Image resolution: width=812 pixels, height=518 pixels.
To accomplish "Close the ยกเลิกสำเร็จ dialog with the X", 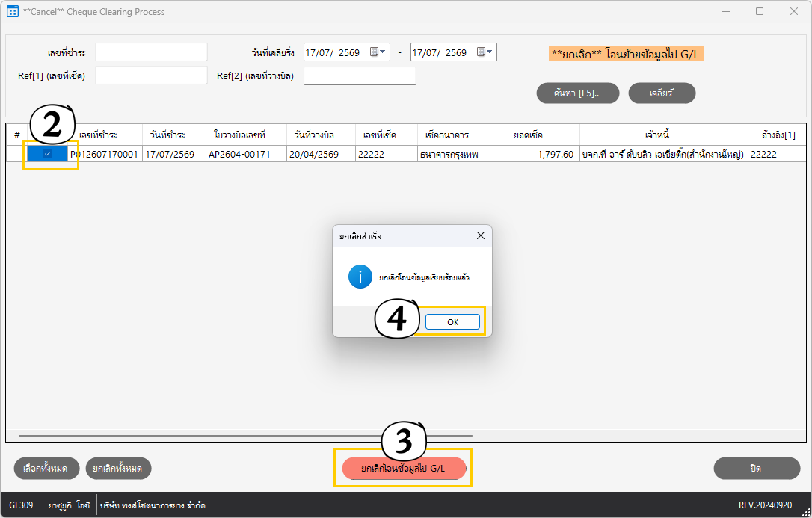I will [x=481, y=235].
